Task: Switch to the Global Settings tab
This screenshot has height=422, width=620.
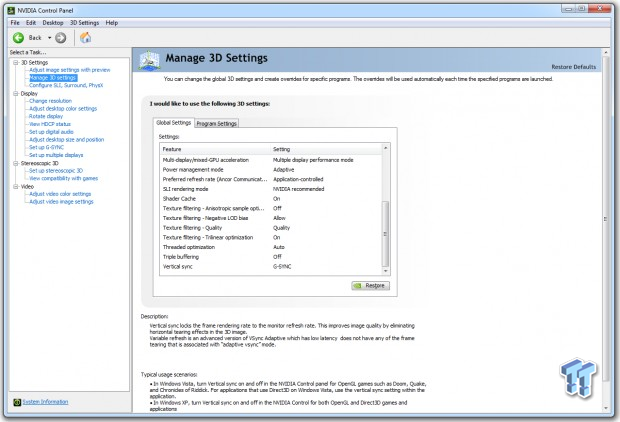Action: tap(174, 123)
